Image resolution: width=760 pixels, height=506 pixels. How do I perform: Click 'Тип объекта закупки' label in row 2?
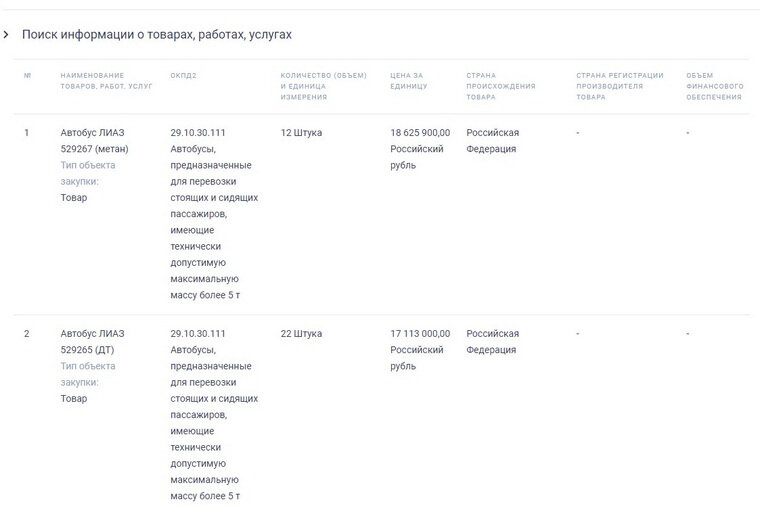pos(88,374)
